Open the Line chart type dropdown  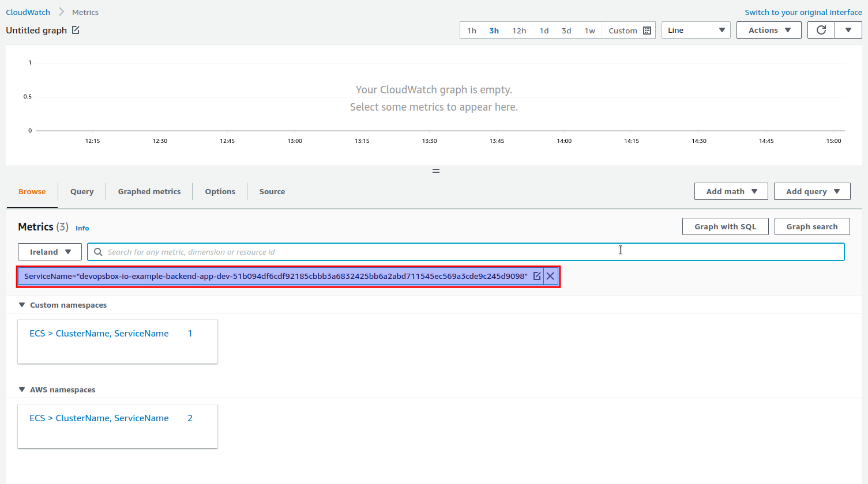[696, 30]
